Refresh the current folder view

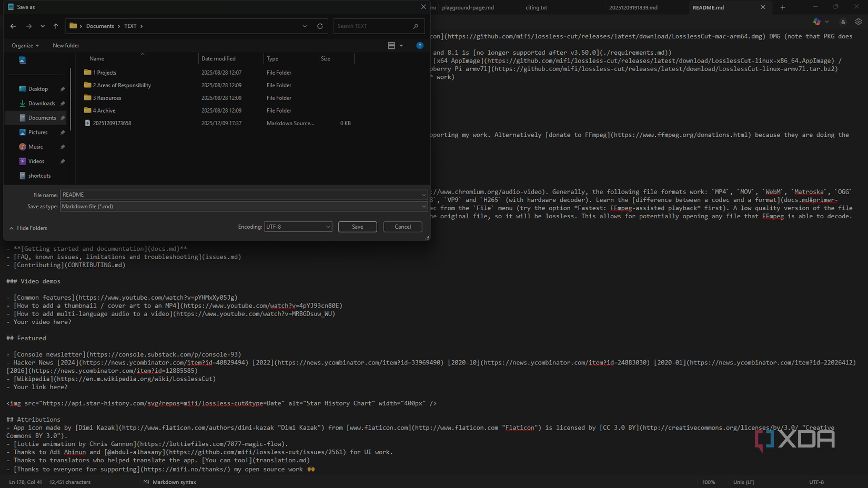(320, 26)
